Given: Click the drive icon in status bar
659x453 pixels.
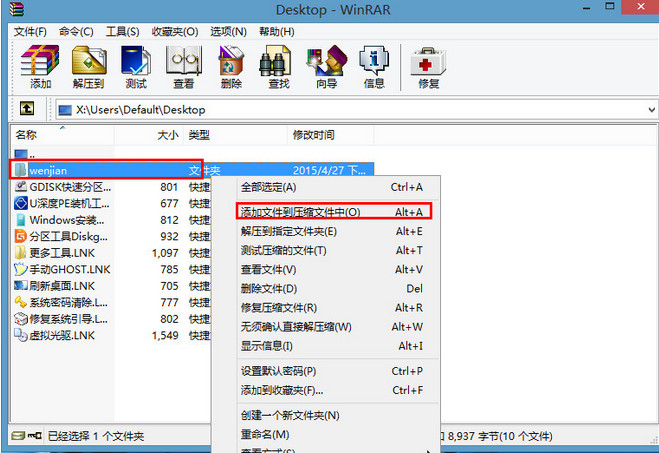Looking at the screenshot, I should coord(18,436).
